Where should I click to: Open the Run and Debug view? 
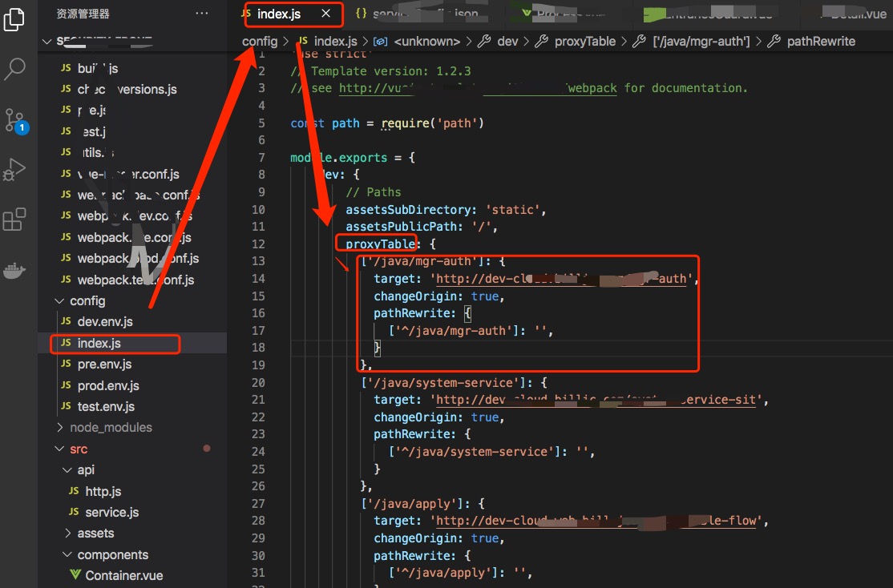pos(14,170)
